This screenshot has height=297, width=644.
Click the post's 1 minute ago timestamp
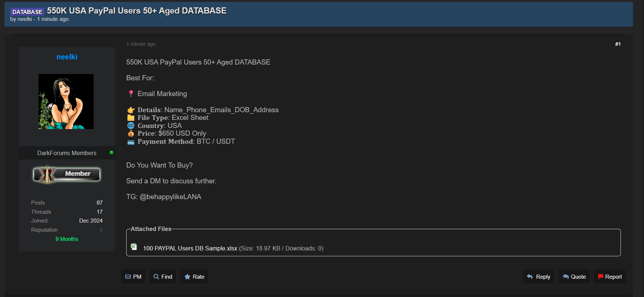(141, 44)
